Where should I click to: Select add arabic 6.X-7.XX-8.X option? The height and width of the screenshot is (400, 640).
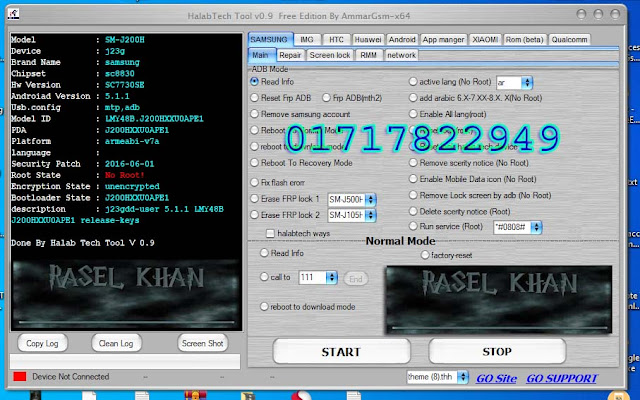(413, 98)
